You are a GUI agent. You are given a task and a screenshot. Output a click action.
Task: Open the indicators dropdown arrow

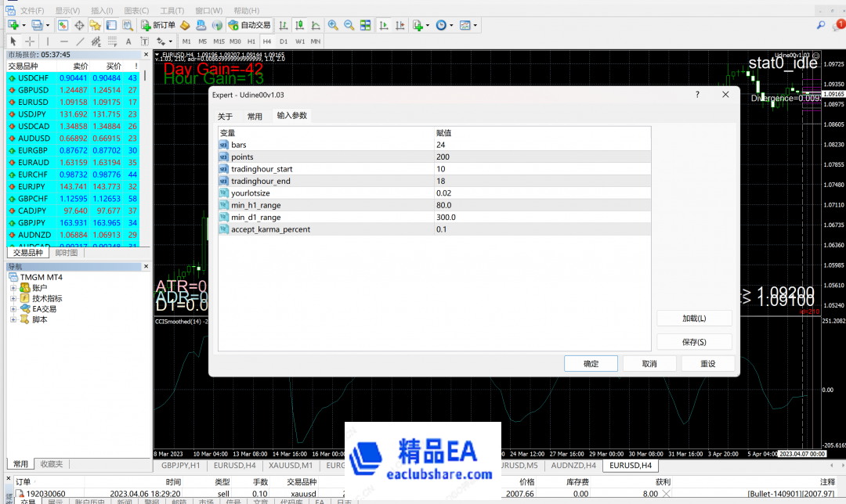click(x=428, y=25)
